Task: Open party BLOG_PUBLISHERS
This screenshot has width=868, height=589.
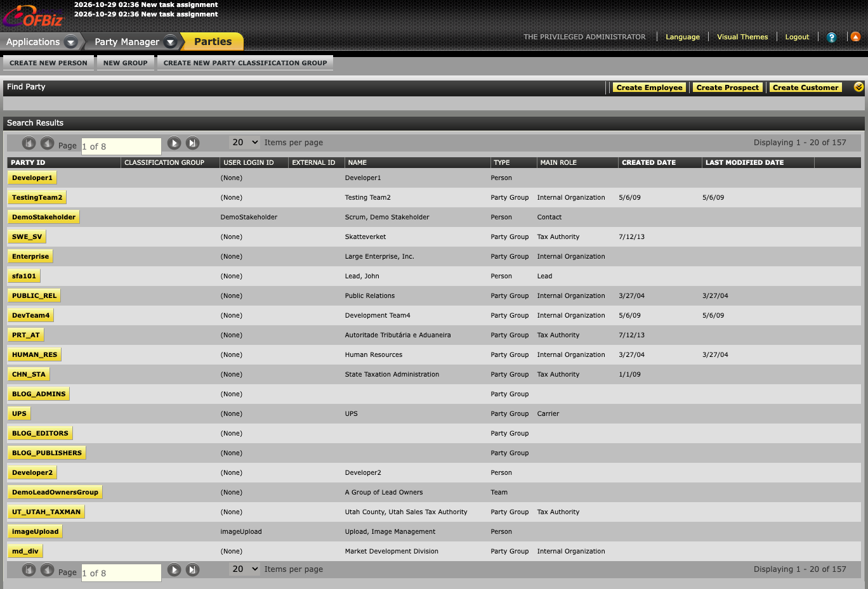Action: click(47, 453)
